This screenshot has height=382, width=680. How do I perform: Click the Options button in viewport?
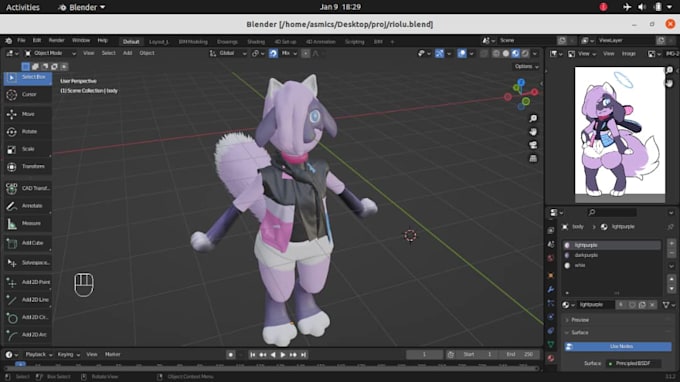(526, 66)
